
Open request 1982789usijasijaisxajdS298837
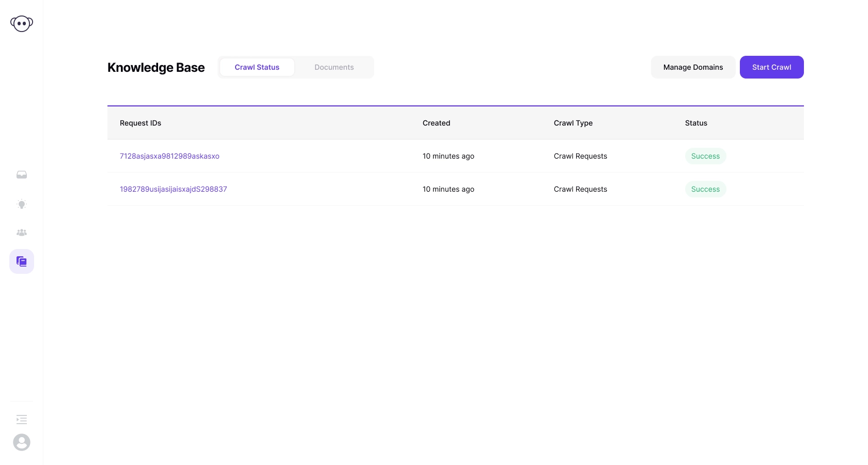tap(174, 189)
